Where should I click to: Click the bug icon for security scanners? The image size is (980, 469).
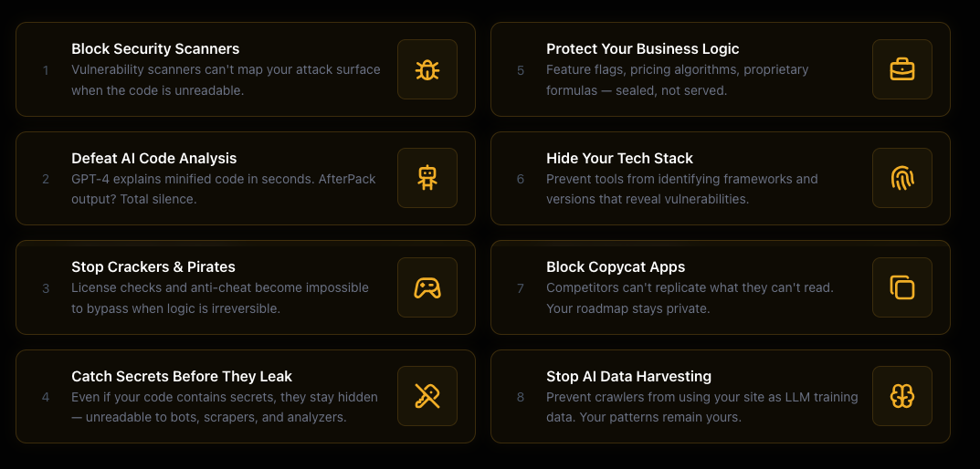[427, 69]
